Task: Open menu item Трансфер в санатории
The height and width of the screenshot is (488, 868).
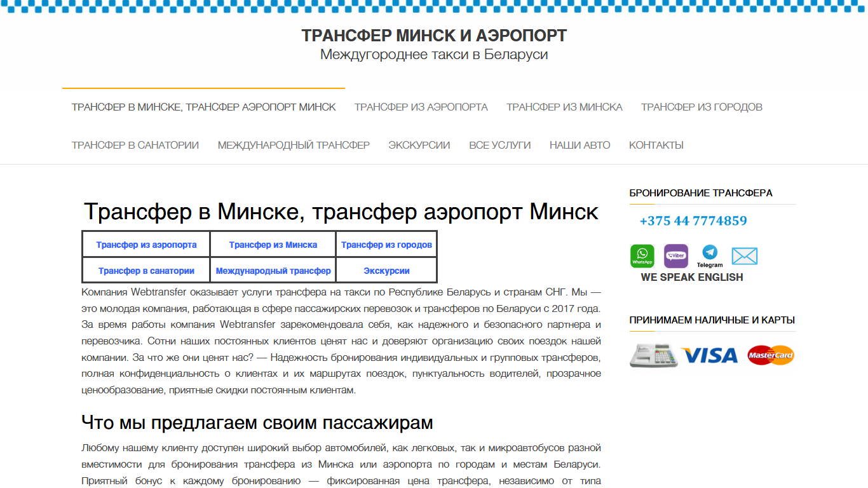Action: 135,145
